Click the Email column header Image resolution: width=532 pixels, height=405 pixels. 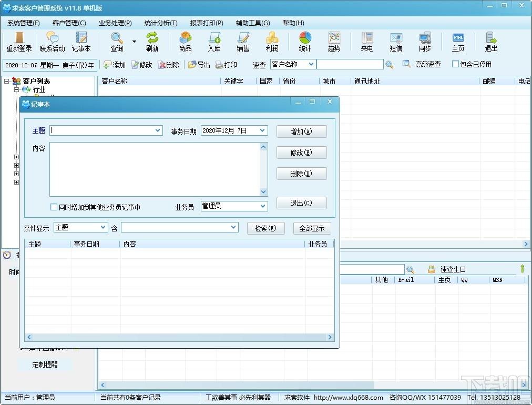tap(415, 280)
